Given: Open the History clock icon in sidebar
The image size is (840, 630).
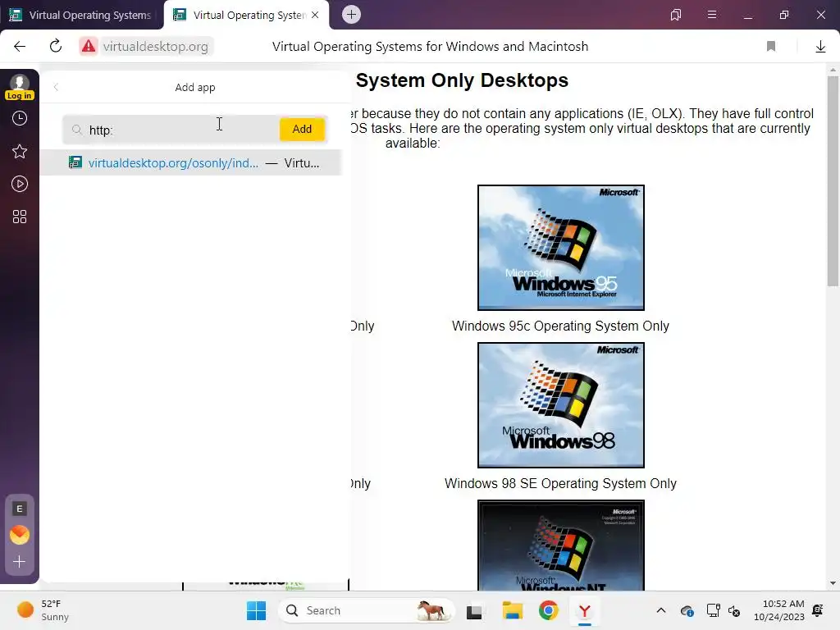Looking at the screenshot, I should [x=20, y=118].
